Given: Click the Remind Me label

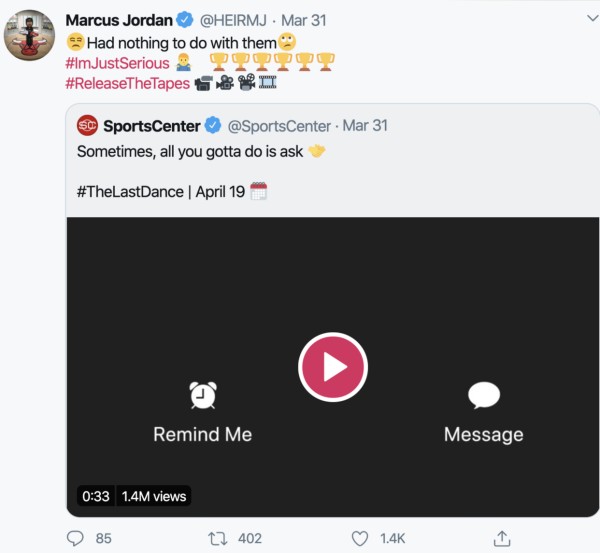Looking at the screenshot, I should (x=202, y=434).
